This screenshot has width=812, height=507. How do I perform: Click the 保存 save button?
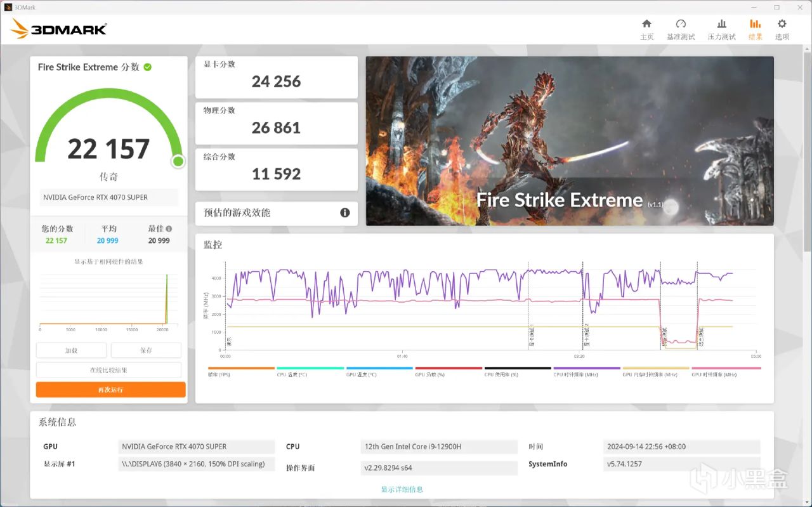tap(146, 350)
